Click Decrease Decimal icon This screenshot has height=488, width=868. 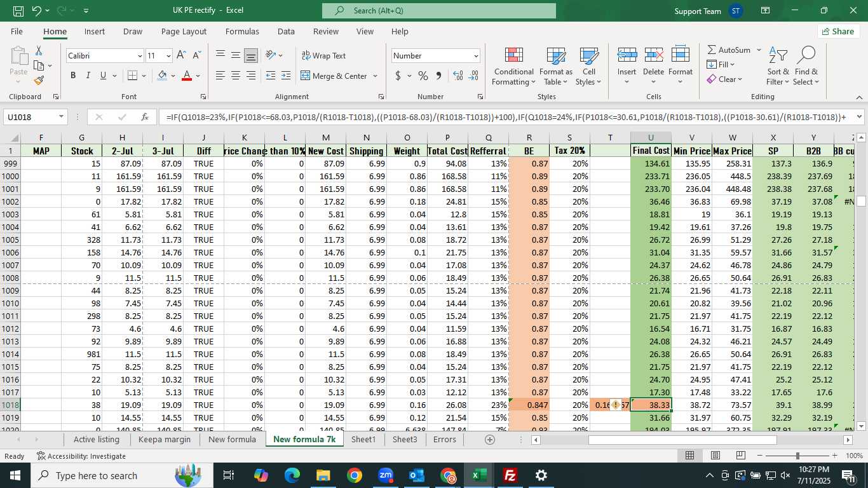click(x=473, y=76)
